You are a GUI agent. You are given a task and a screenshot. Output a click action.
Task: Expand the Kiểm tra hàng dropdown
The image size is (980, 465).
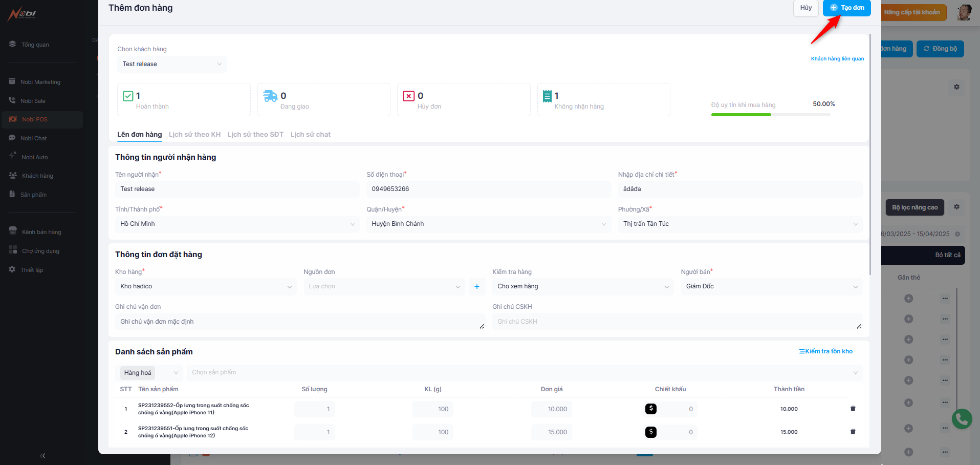582,287
